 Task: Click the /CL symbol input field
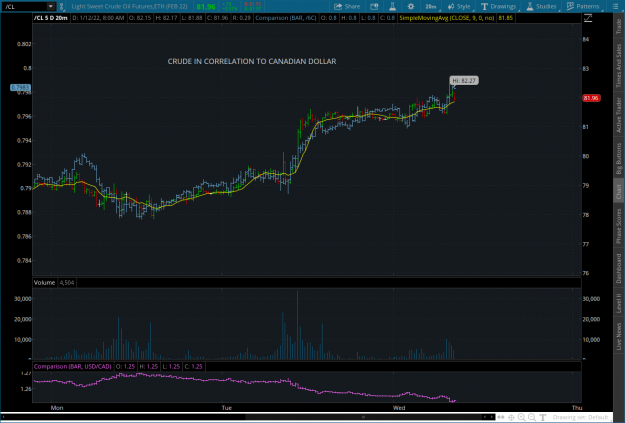(24, 6)
